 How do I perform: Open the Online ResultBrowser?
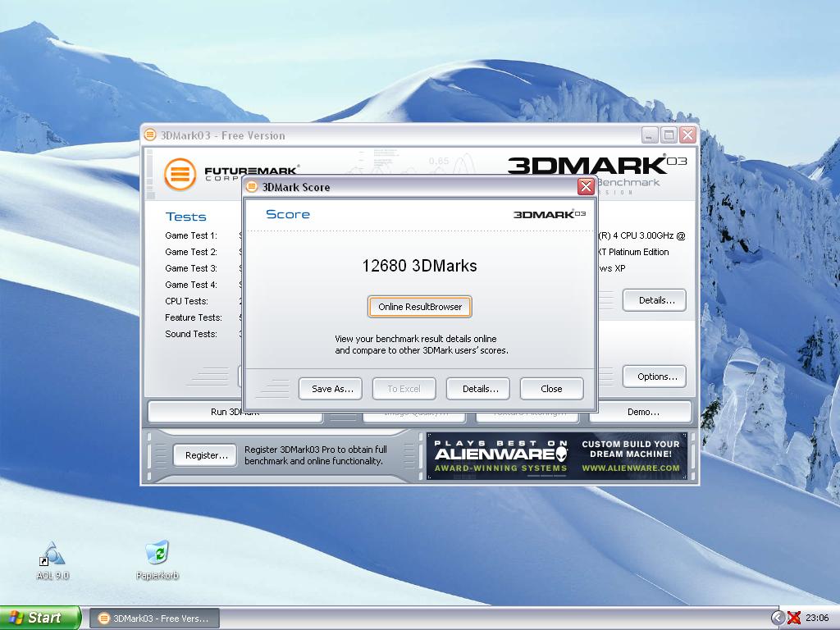click(x=419, y=307)
